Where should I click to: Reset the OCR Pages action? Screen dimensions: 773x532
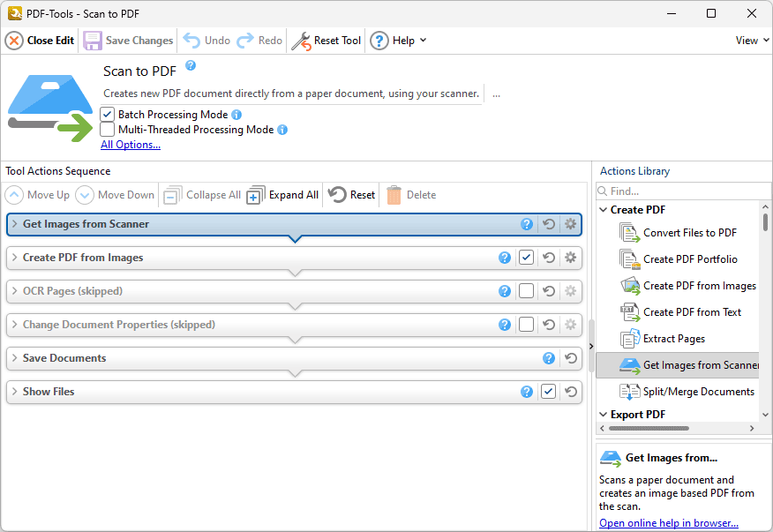tap(549, 291)
